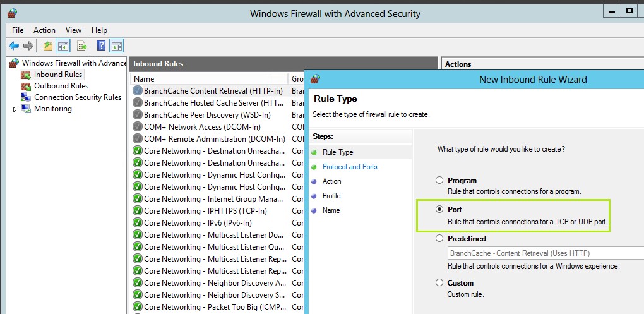Viewport: 644px width, 314px height.
Task: Click the Inbound Rules panel header
Action: (x=283, y=64)
